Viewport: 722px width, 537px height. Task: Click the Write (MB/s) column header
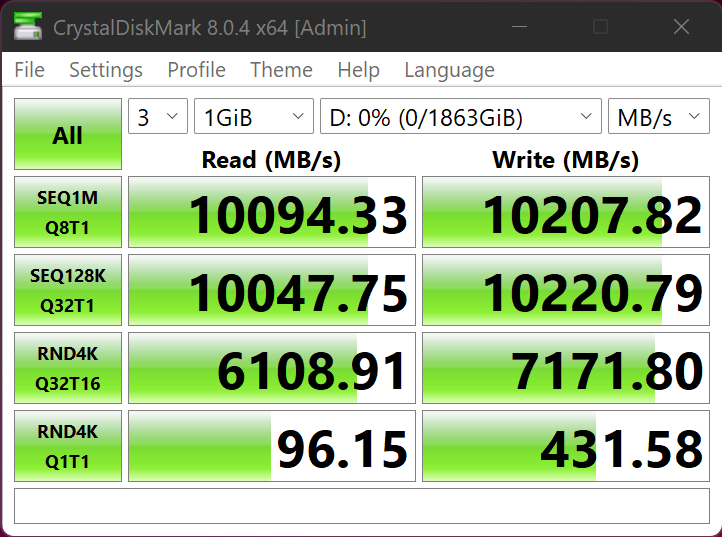(565, 160)
